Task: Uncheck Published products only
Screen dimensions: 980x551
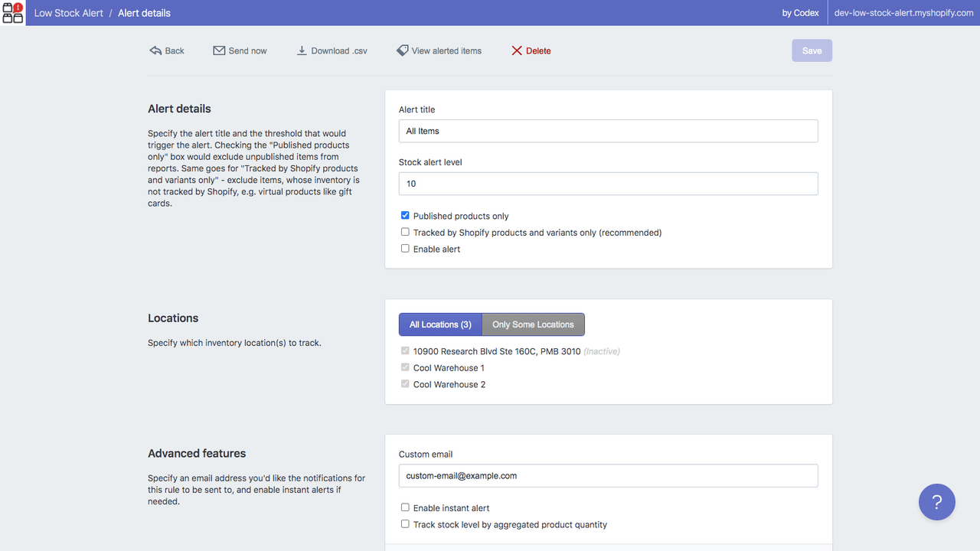Action: pyautogui.click(x=405, y=216)
